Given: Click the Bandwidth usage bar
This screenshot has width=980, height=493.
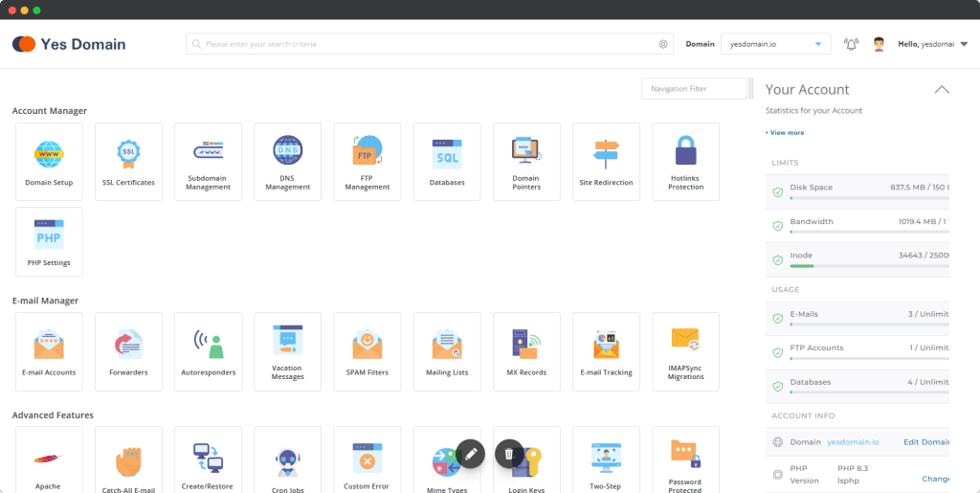Looking at the screenshot, I should (x=869, y=232).
